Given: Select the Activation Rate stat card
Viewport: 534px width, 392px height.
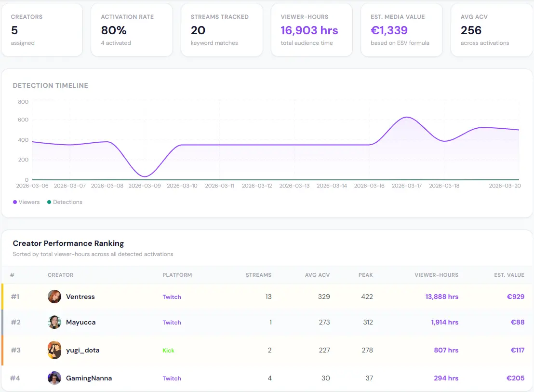Looking at the screenshot, I should tap(132, 30).
